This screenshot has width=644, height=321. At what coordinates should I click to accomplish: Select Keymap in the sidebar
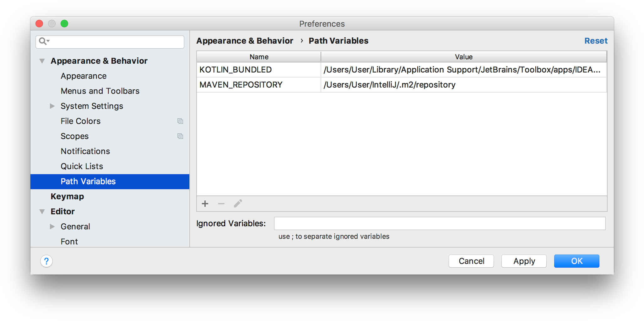click(67, 196)
